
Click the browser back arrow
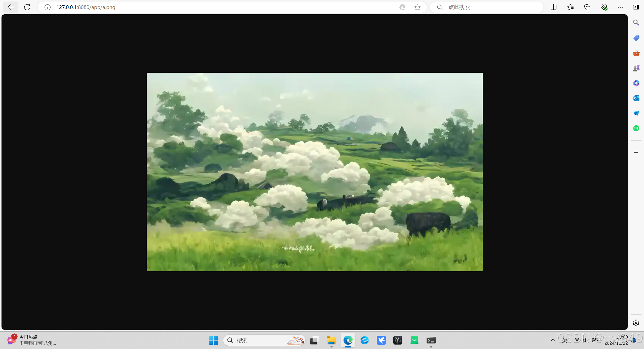[11, 7]
